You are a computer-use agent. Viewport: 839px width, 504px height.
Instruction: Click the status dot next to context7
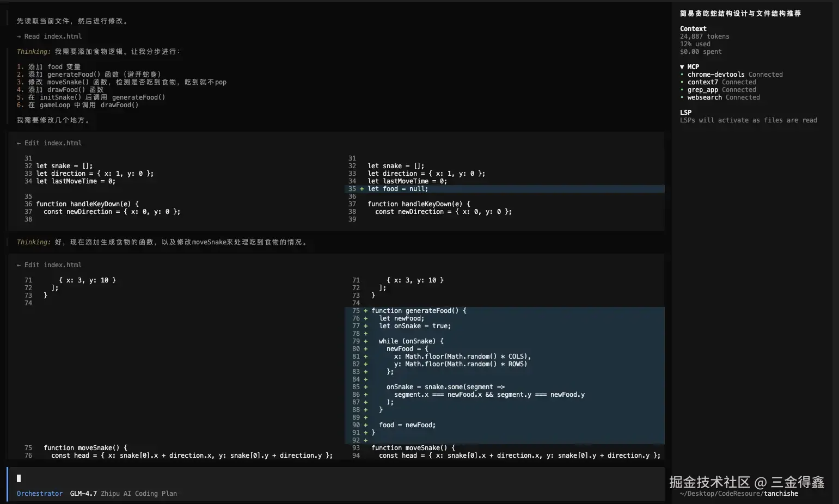click(x=682, y=82)
